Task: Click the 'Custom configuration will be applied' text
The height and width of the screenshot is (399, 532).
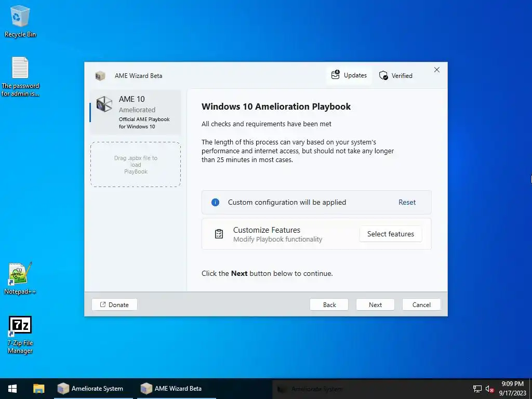Action: [x=287, y=203]
